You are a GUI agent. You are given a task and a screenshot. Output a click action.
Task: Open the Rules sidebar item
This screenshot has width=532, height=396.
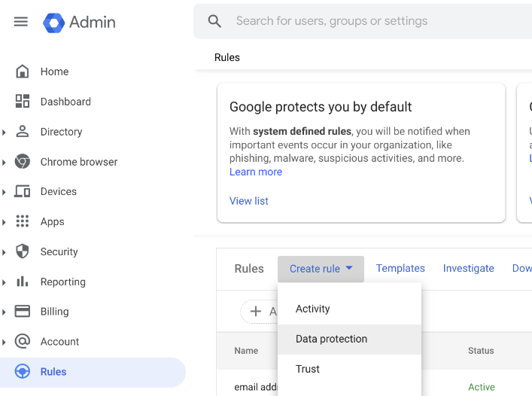(93, 372)
